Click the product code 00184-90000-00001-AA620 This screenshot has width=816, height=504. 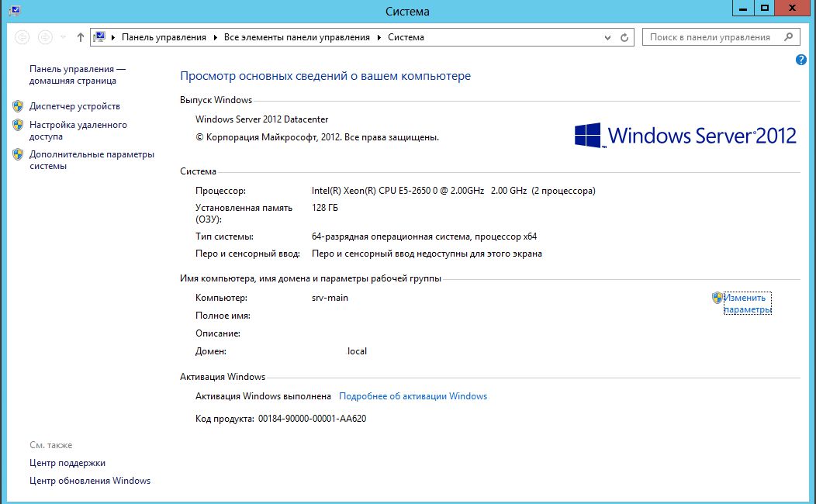pos(313,419)
